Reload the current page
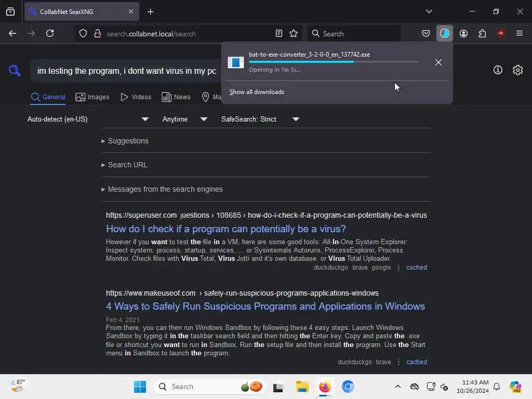This screenshot has width=532, height=399. click(50, 34)
